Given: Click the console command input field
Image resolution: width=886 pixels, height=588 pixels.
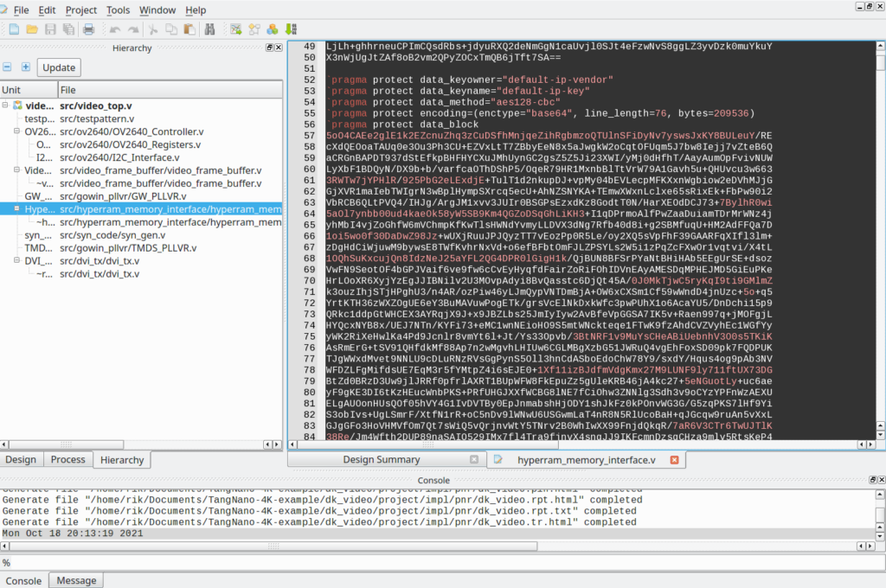Looking at the screenshot, I should pos(443,563).
